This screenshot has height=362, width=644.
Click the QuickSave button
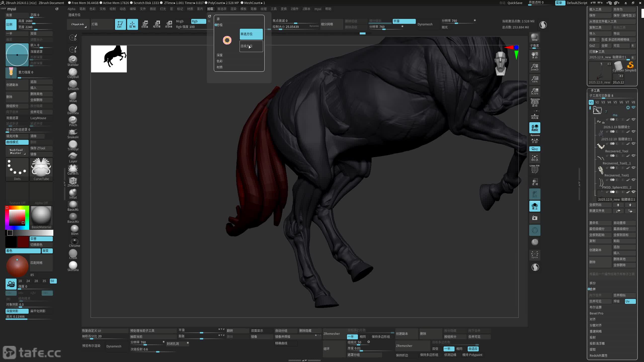(515, 3)
